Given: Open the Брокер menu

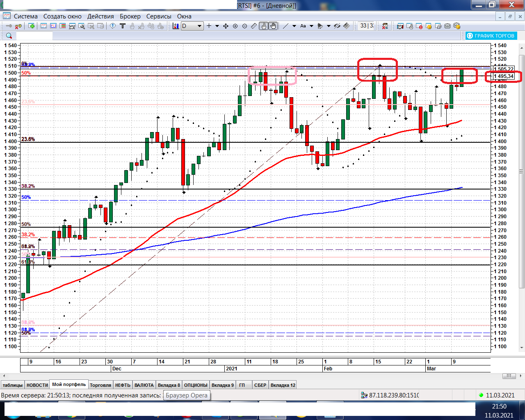Looking at the screenshot, I should click(130, 16).
